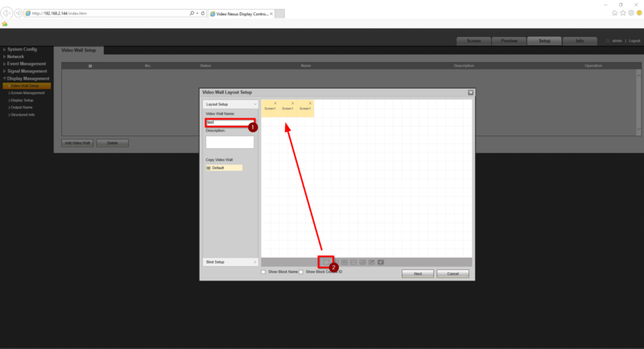Click the table scrollbar up arrow
Screen dimensions: 644x349
point(638,75)
